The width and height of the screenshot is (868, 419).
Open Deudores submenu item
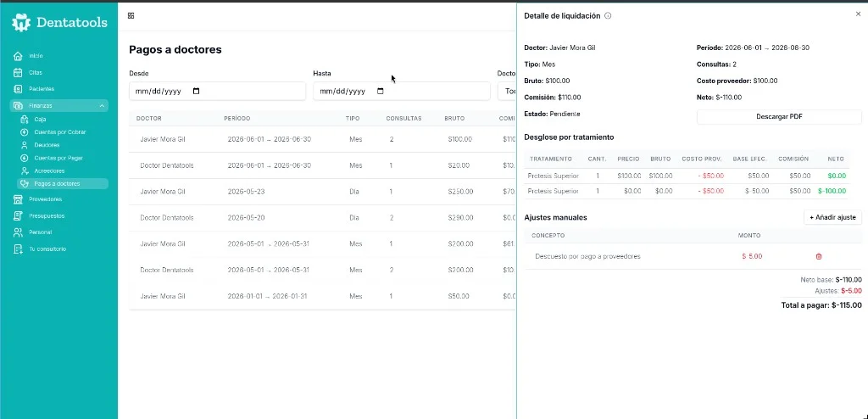tap(47, 145)
